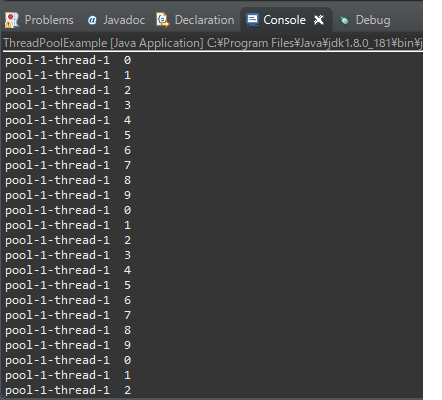The image size is (442, 400).
Task: Click the ThreadPoolExample launch name text
Action: click(55, 43)
